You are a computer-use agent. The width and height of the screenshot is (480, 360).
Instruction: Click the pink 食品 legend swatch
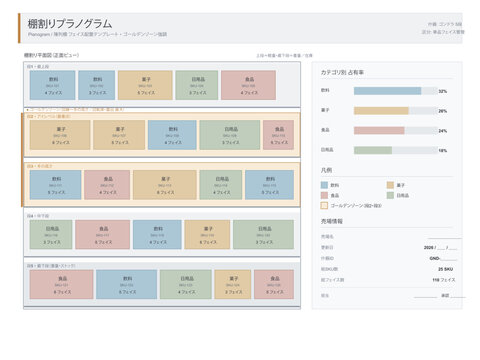[x=324, y=195]
